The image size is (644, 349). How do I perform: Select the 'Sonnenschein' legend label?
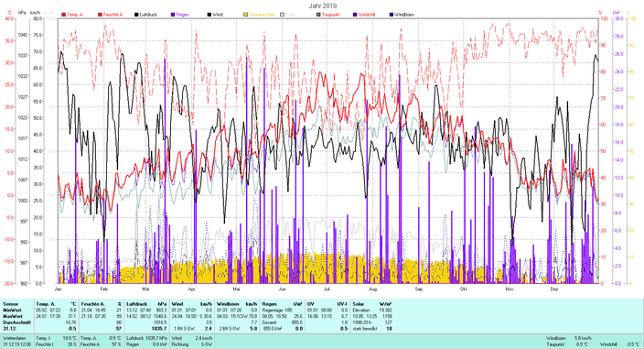262,15
